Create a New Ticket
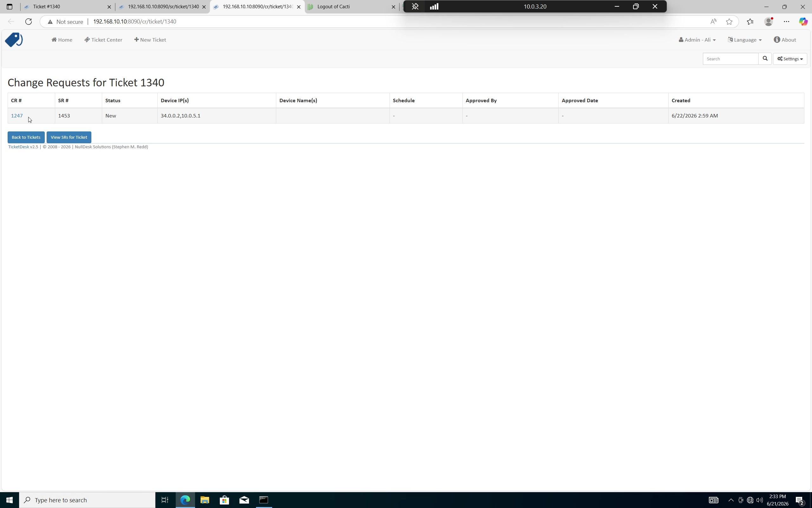The image size is (812, 508). (150, 40)
